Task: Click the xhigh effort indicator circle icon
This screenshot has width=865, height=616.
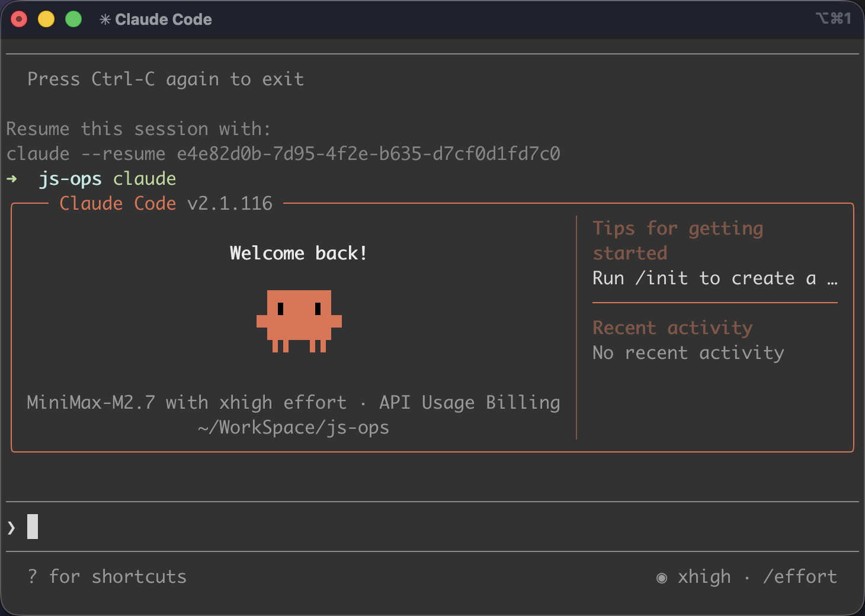Action: coord(662,577)
